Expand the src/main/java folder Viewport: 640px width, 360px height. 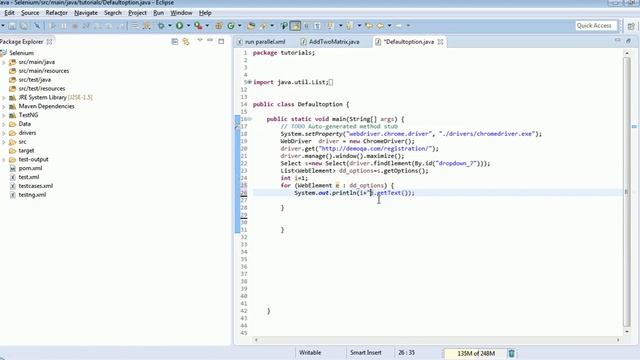(4, 62)
